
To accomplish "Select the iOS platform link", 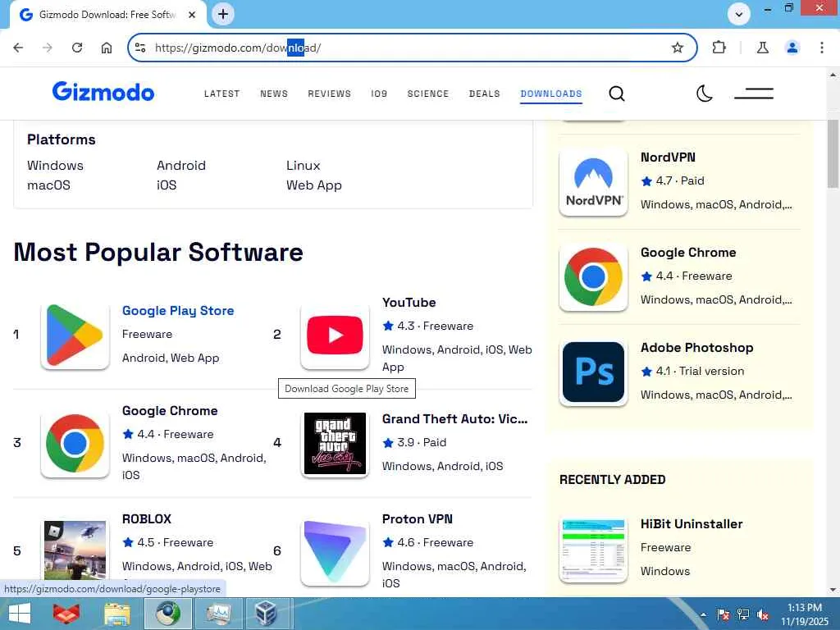I will pyautogui.click(x=167, y=185).
